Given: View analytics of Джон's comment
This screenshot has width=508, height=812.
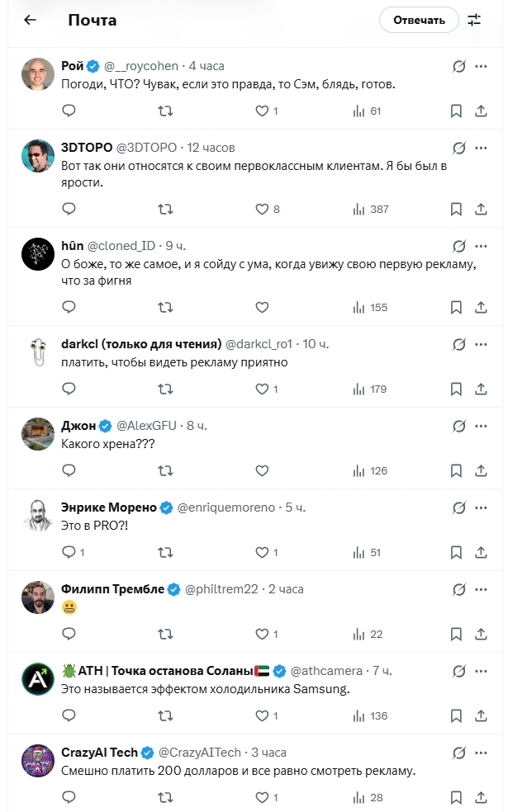Looking at the screenshot, I should (x=358, y=470).
